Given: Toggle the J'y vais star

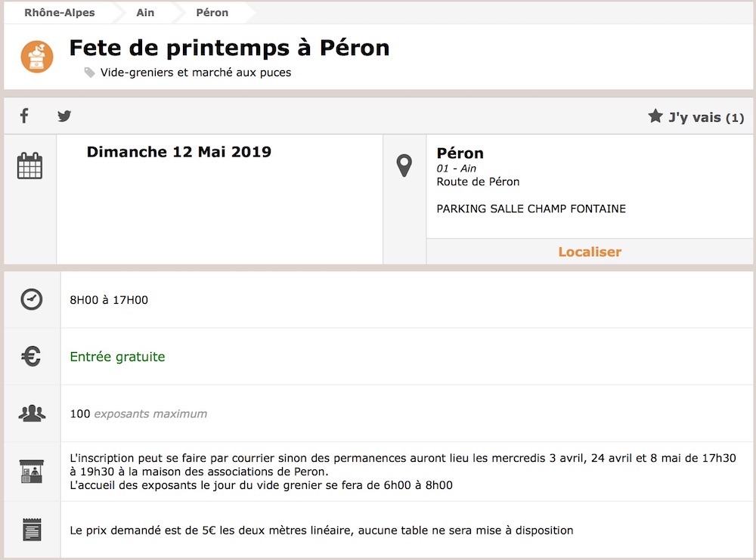Looking at the screenshot, I should (x=655, y=116).
